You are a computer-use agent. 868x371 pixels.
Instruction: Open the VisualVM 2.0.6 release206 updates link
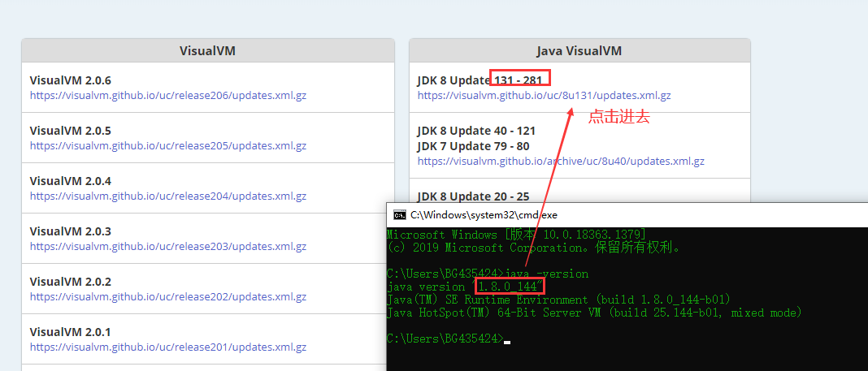[167, 95]
